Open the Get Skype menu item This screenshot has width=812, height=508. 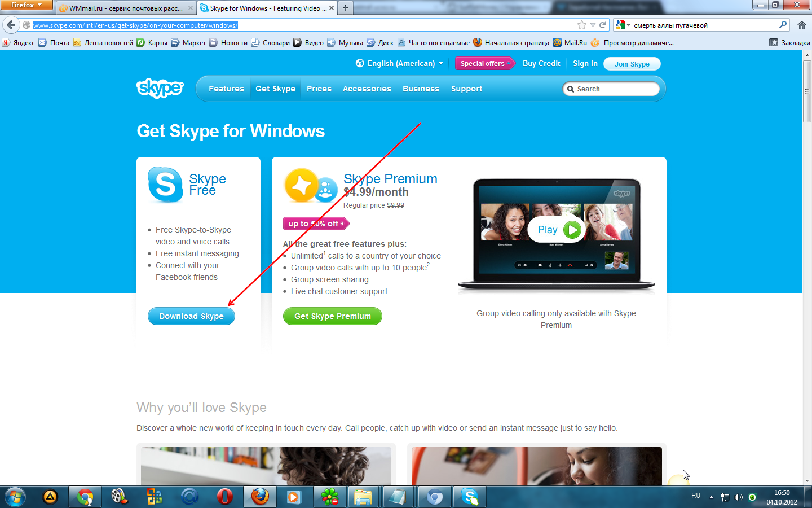pyautogui.click(x=275, y=89)
